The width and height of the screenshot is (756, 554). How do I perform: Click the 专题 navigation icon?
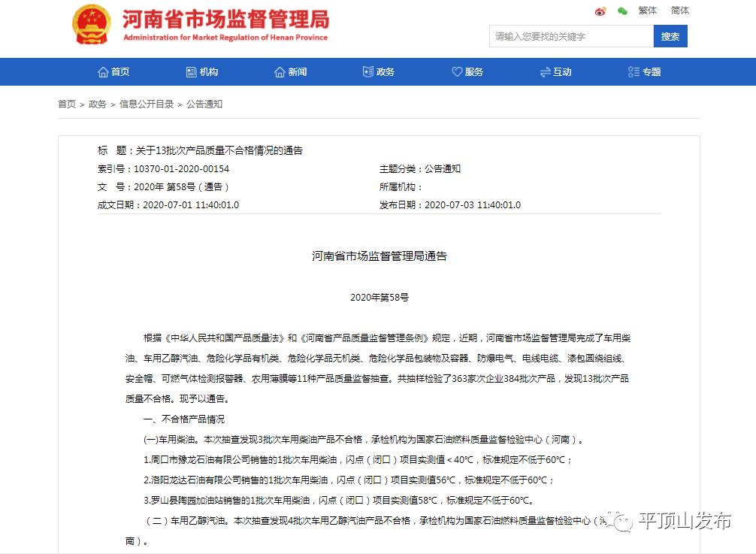634,72
